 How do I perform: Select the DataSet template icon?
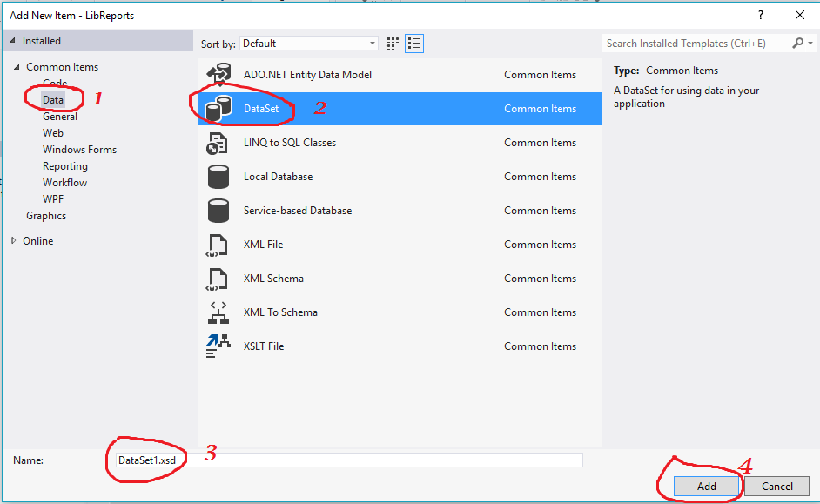point(219,108)
